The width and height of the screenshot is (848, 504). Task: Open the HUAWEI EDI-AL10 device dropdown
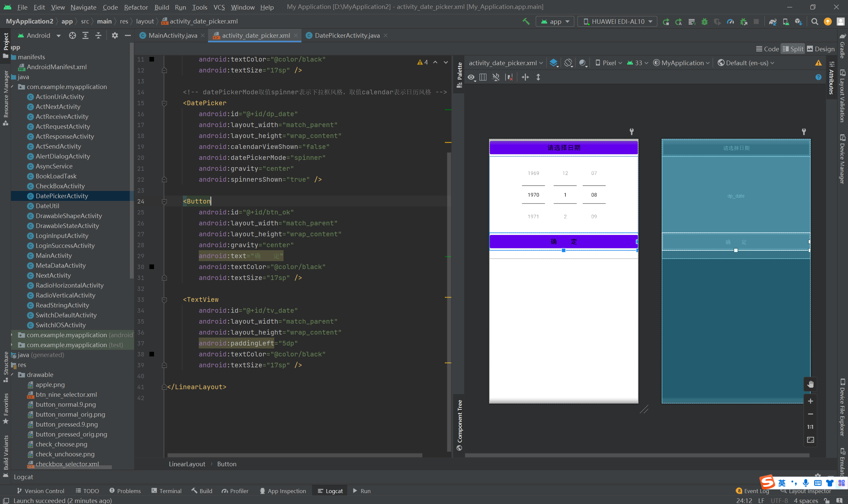[617, 22]
